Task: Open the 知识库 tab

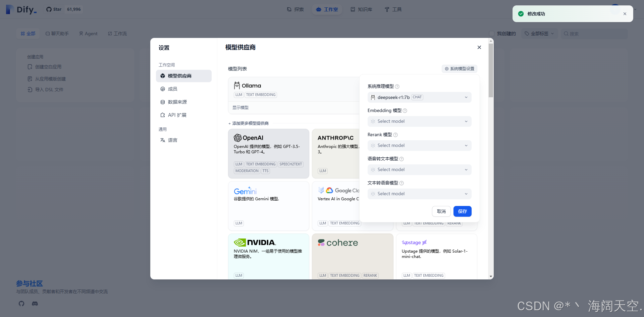Action: point(362,9)
